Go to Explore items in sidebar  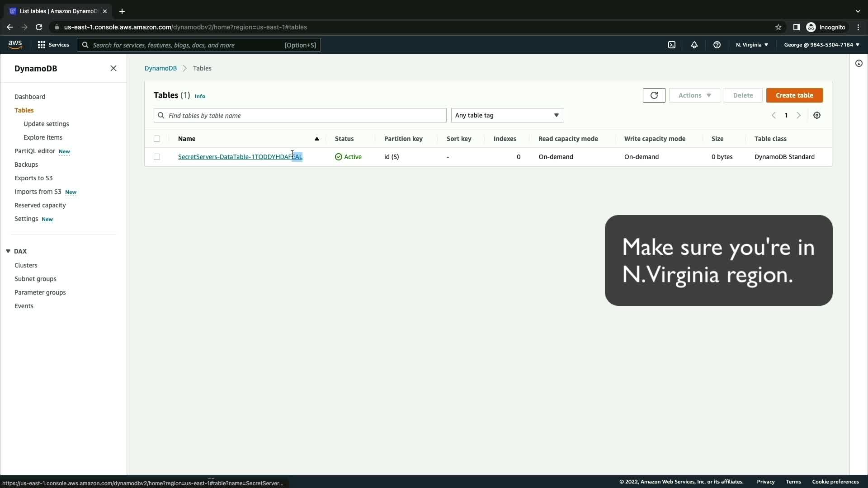click(43, 137)
